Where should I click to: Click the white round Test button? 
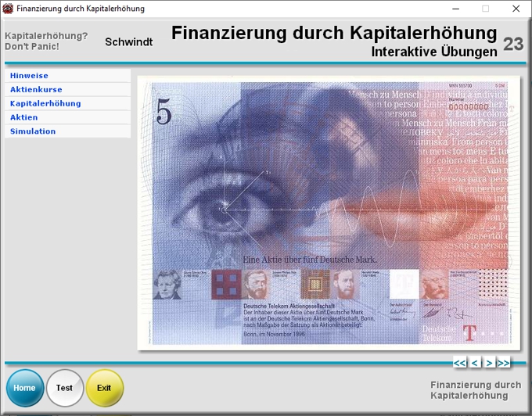coord(64,388)
